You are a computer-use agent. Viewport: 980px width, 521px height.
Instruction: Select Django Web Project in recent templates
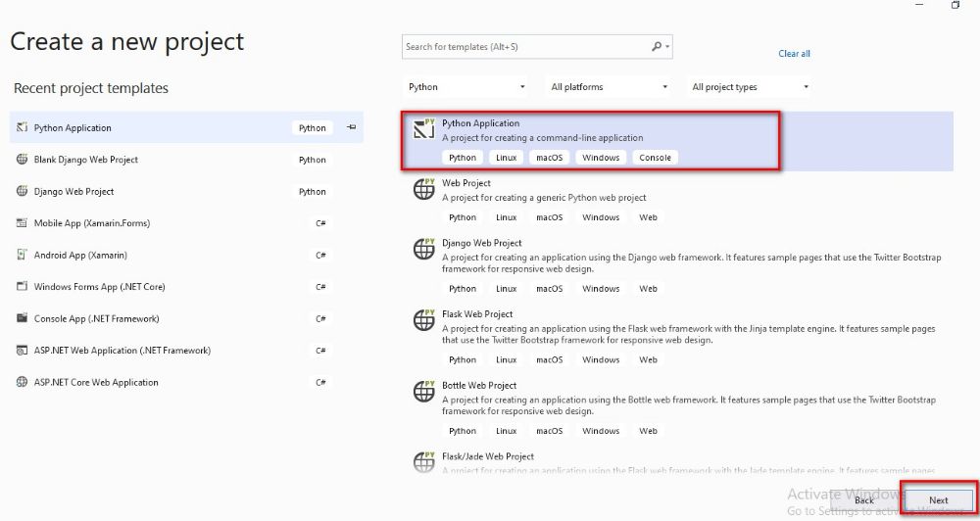(x=186, y=191)
